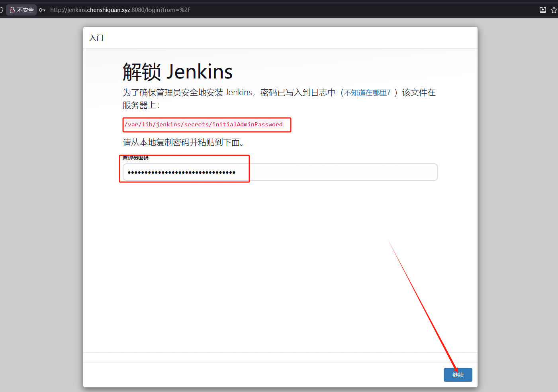Image resolution: width=558 pixels, height=392 pixels.
Task: Click the 管理员密码 field label
Action: point(135,158)
